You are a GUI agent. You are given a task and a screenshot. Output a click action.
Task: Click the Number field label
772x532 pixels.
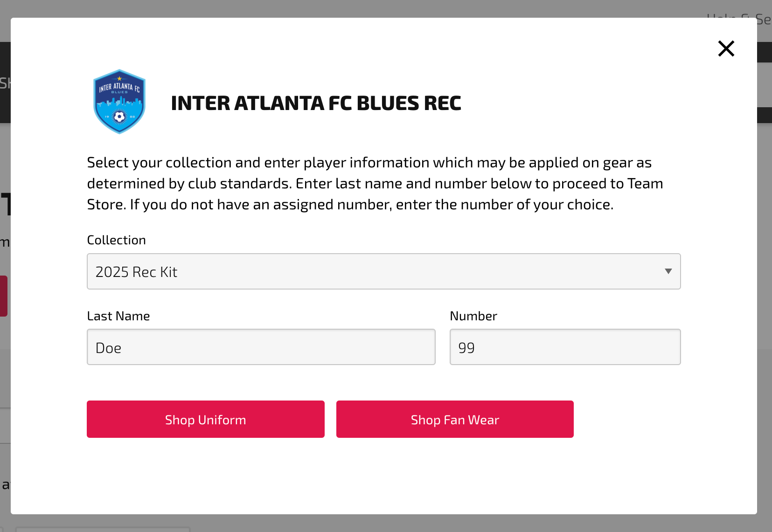click(473, 316)
